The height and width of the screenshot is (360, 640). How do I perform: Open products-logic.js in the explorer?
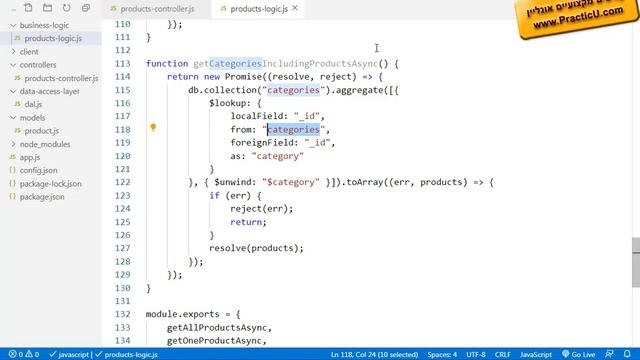[53, 38]
